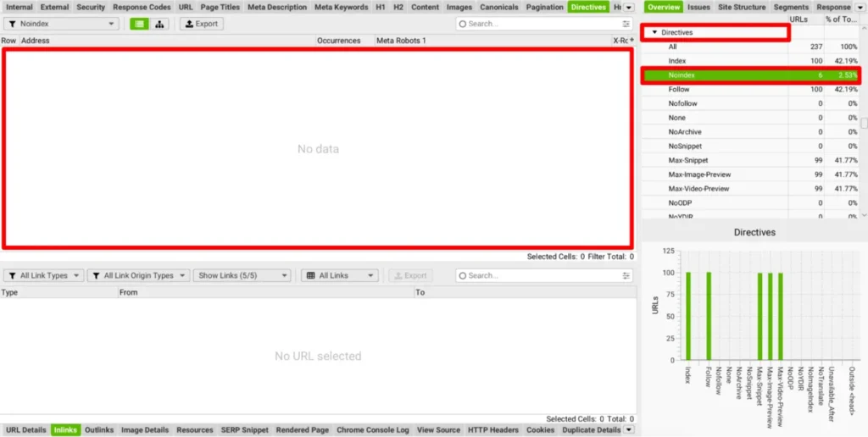The image size is (868, 437).
Task: Open the Noindex filter dropdown
Action: coord(60,24)
